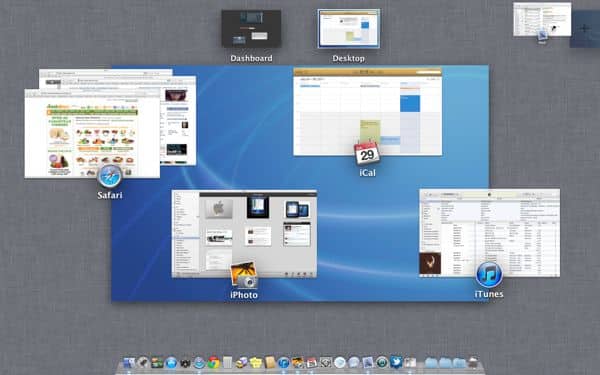
Task: Click the 'Dashboard' label under the thumbnail
Action: coord(251,59)
